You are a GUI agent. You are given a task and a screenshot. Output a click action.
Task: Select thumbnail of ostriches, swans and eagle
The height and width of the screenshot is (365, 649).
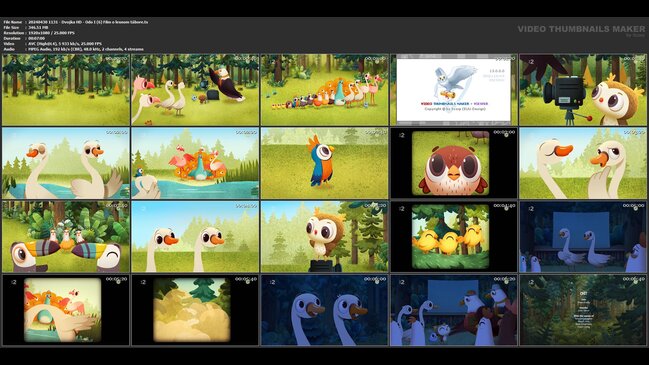[x=195, y=90]
